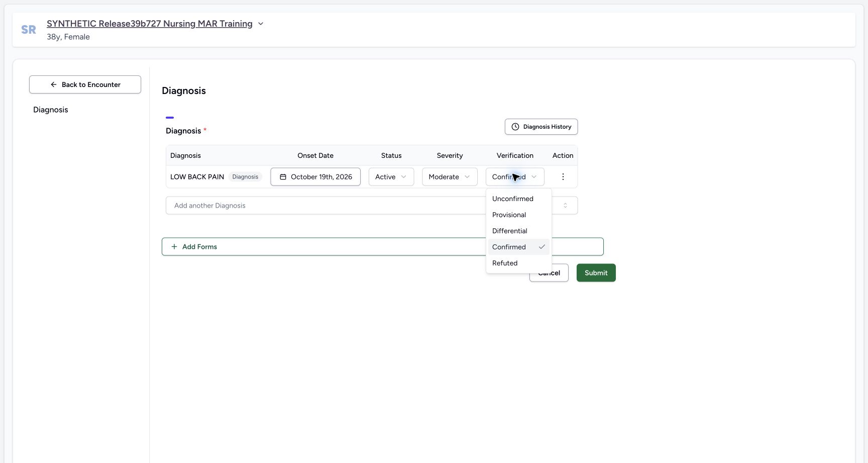Click the SR patient avatar

[x=29, y=30]
